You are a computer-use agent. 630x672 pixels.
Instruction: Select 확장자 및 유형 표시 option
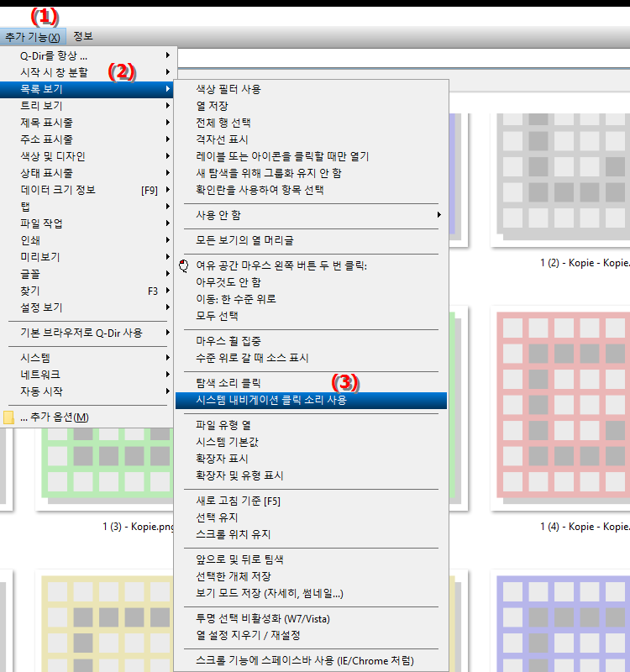point(311,475)
